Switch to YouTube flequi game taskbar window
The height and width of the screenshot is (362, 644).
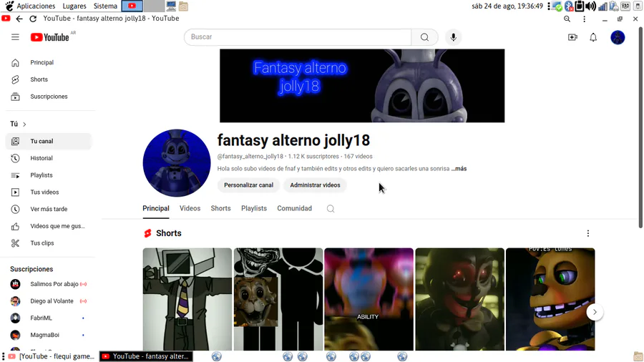coord(52,356)
